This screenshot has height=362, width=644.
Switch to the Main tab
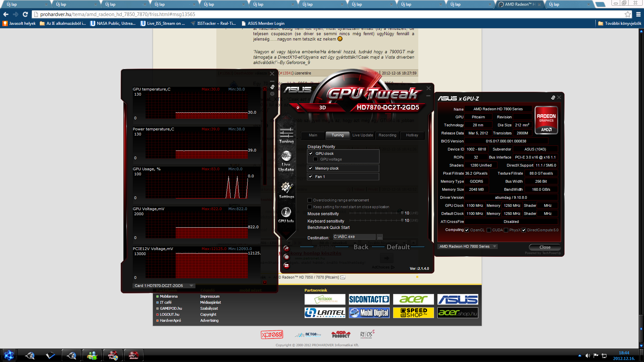coord(313,135)
